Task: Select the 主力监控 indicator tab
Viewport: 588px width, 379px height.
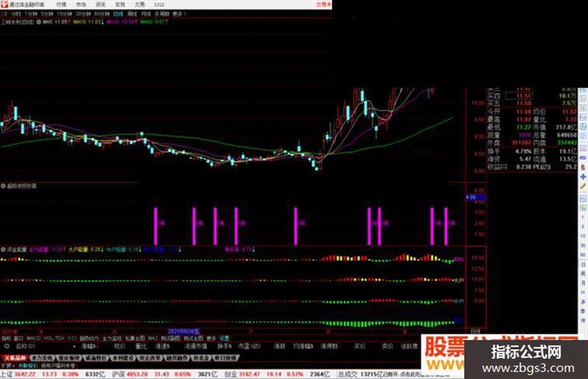Action: pyautogui.click(x=112, y=338)
